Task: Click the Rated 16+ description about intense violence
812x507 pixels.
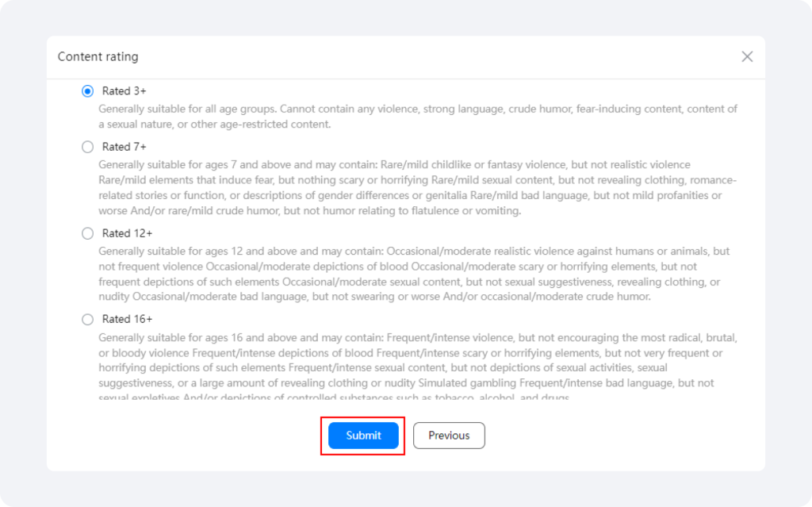Action: [418, 360]
